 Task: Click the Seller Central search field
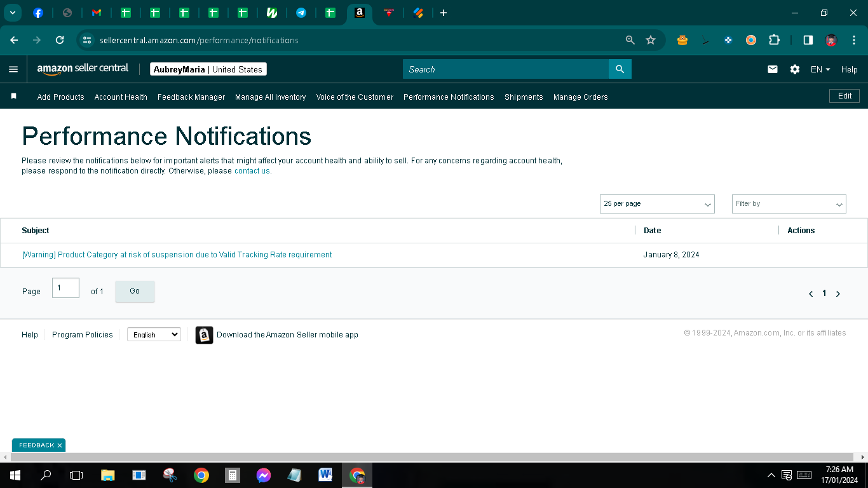[x=506, y=69]
